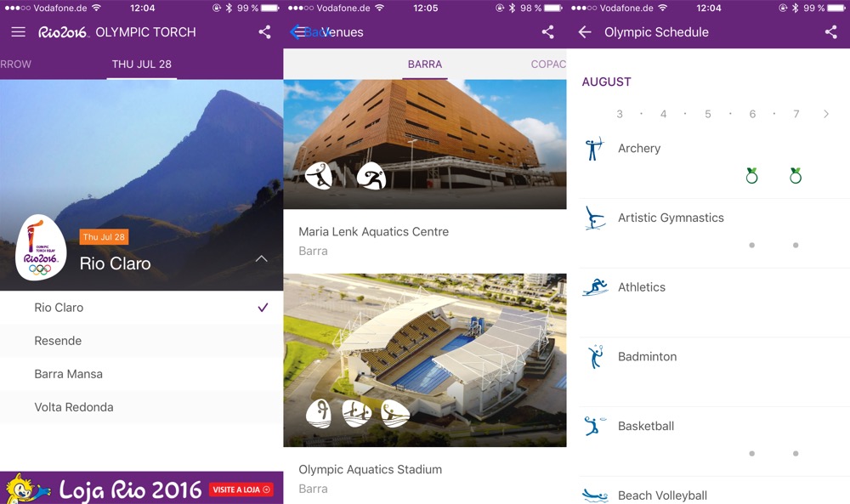Screen dimensions: 850x504
Task: Share the Olympic Torch screen
Action: (x=264, y=32)
